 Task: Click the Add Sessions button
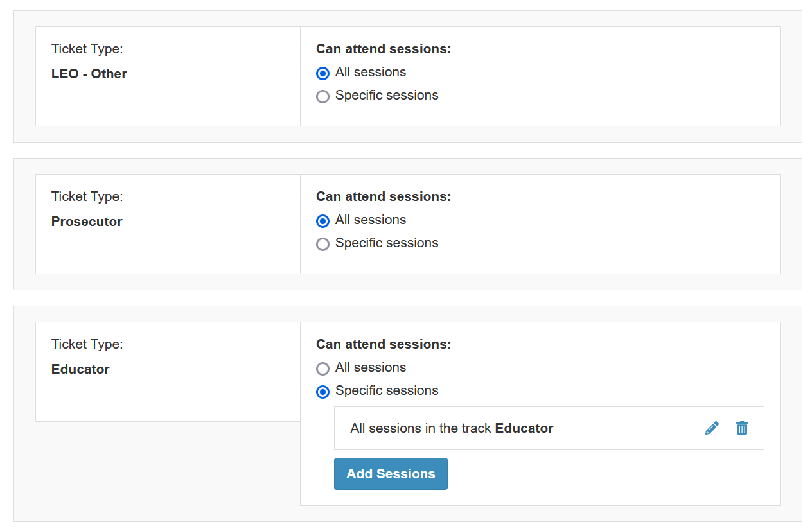coord(391,474)
